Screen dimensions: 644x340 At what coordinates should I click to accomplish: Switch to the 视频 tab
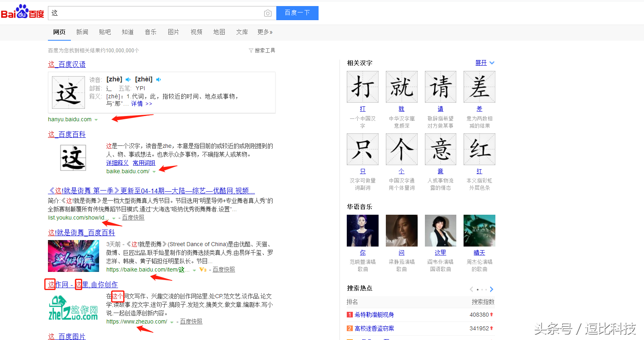pyautogui.click(x=197, y=32)
